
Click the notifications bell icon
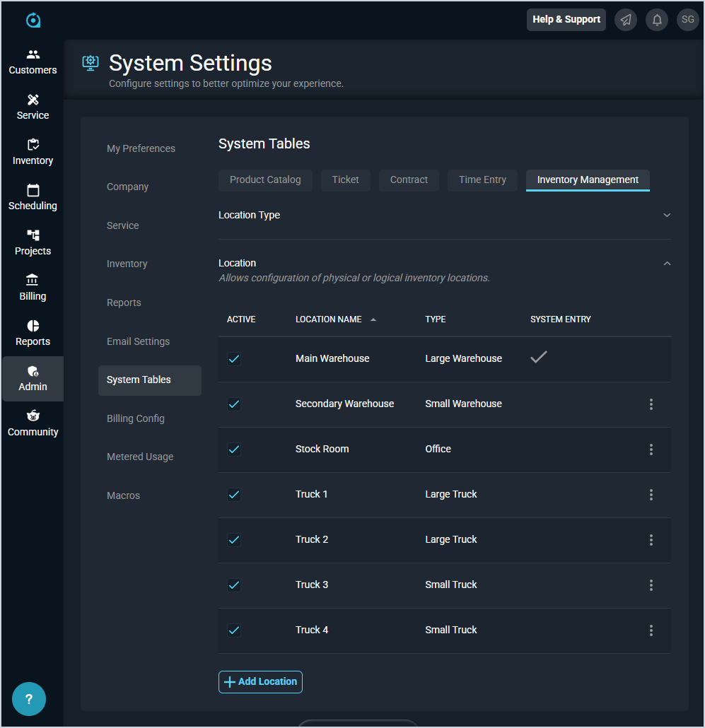click(656, 20)
